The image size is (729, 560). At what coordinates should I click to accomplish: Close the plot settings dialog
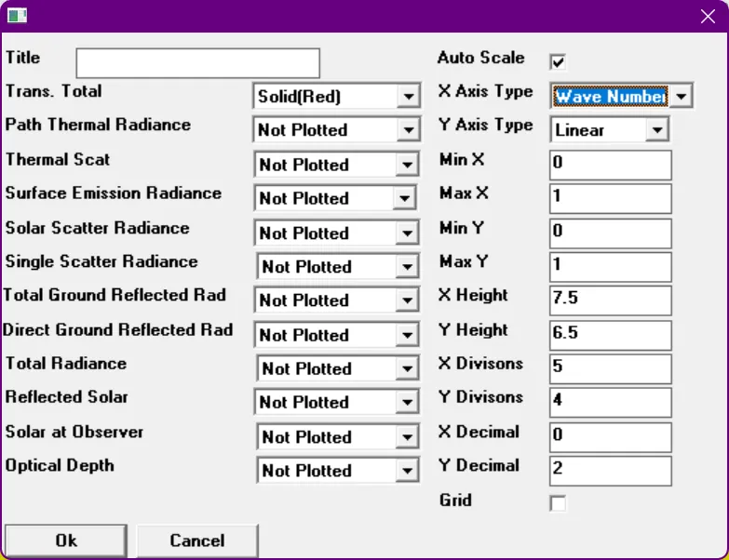click(x=707, y=16)
